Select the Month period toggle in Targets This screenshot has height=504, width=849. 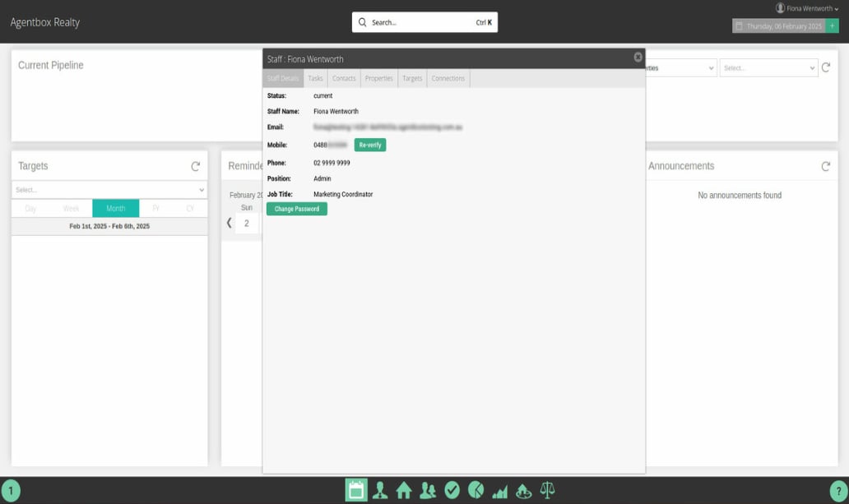click(x=115, y=208)
